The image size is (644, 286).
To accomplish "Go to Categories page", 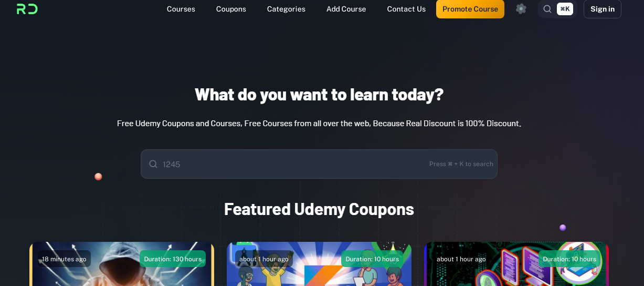I will (x=286, y=9).
